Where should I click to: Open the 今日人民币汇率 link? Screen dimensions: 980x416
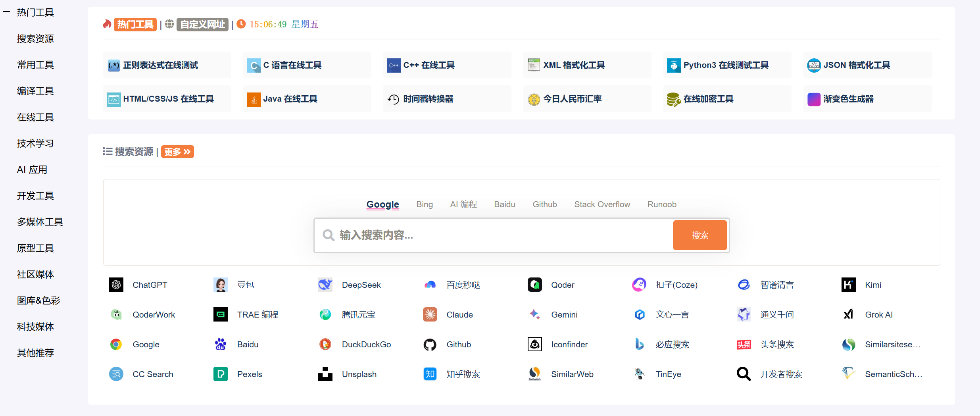pos(587,98)
